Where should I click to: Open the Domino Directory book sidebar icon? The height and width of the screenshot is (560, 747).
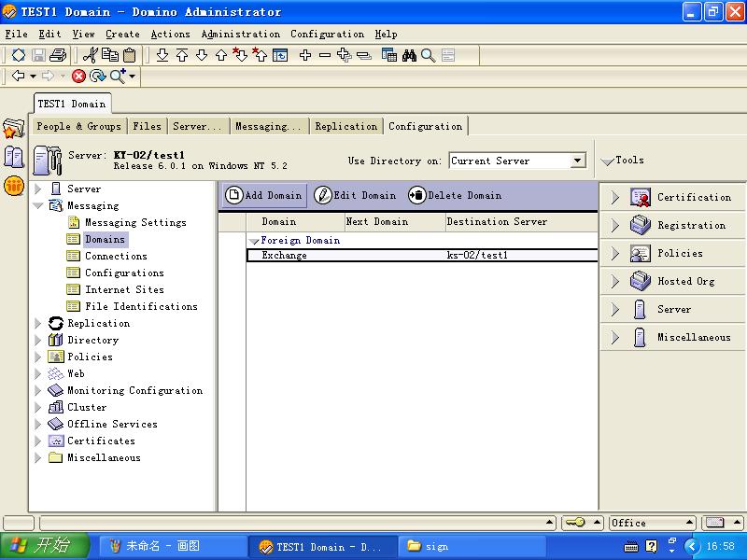tap(13, 157)
